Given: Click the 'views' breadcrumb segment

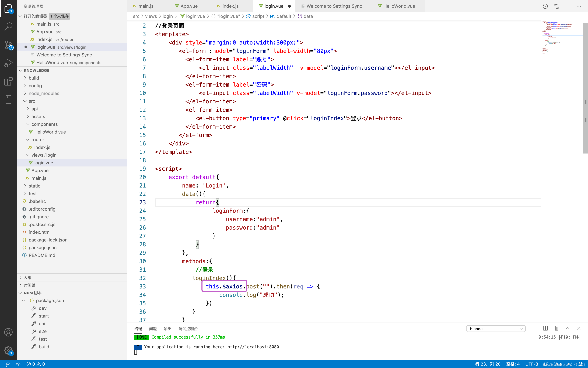Looking at the screenshot, I should (151, 16).
